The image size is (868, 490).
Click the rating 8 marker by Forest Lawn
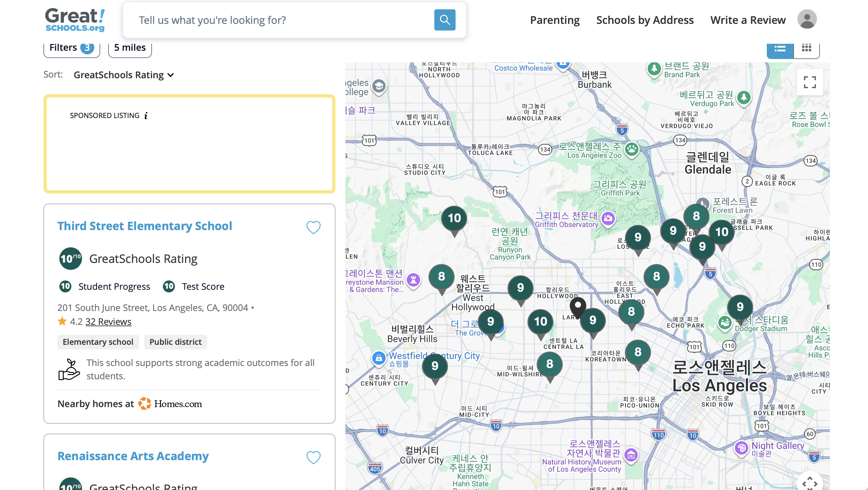click(696, 216)
